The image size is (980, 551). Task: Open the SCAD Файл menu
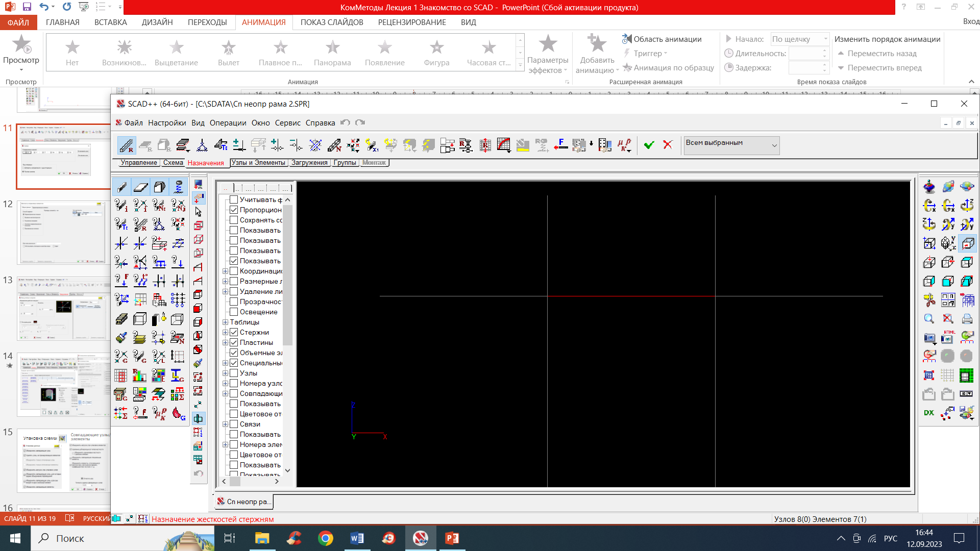pos(133,122)
